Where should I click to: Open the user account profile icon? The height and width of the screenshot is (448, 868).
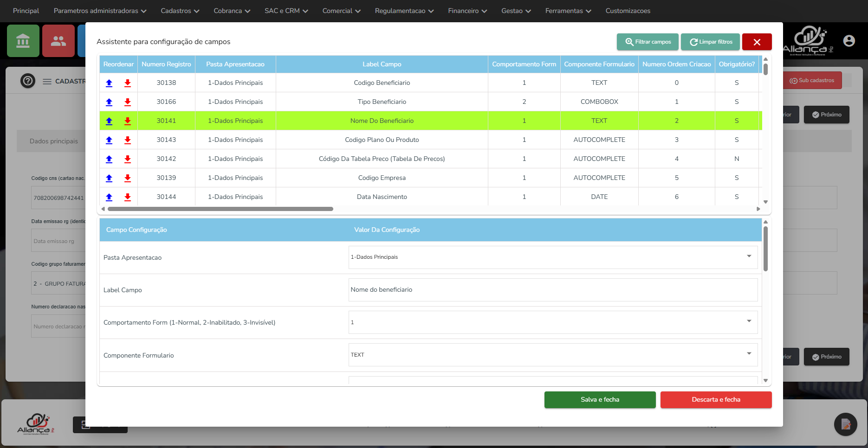click(849, 41)
